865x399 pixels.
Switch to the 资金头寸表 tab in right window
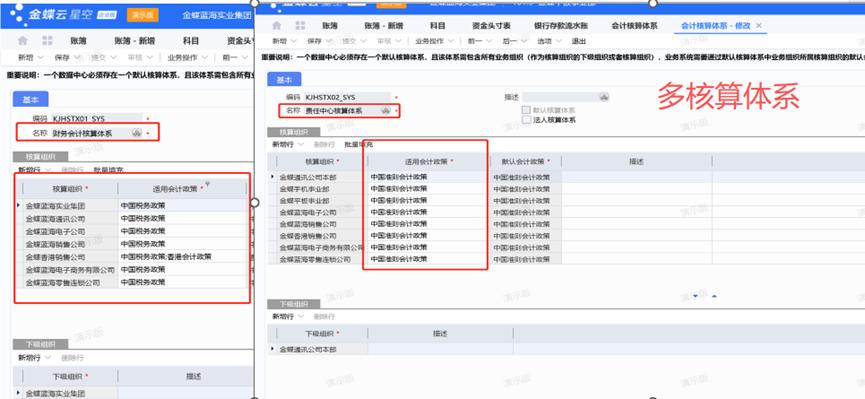click(x=491, y=26)
